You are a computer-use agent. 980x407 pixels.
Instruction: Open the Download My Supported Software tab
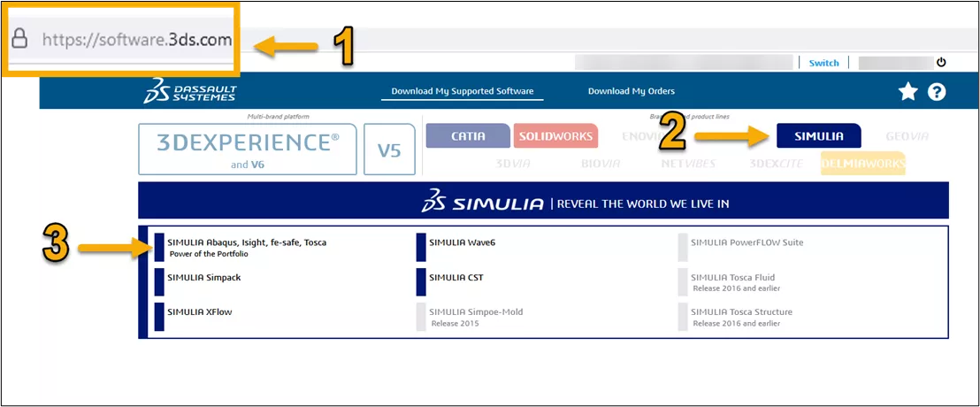coord(463,91)
